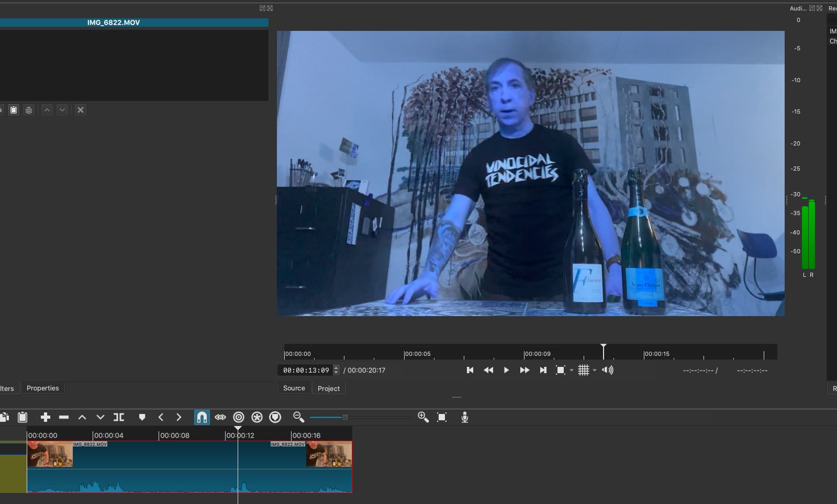Click the ripple markers shield icon

(x=275, y=417)
